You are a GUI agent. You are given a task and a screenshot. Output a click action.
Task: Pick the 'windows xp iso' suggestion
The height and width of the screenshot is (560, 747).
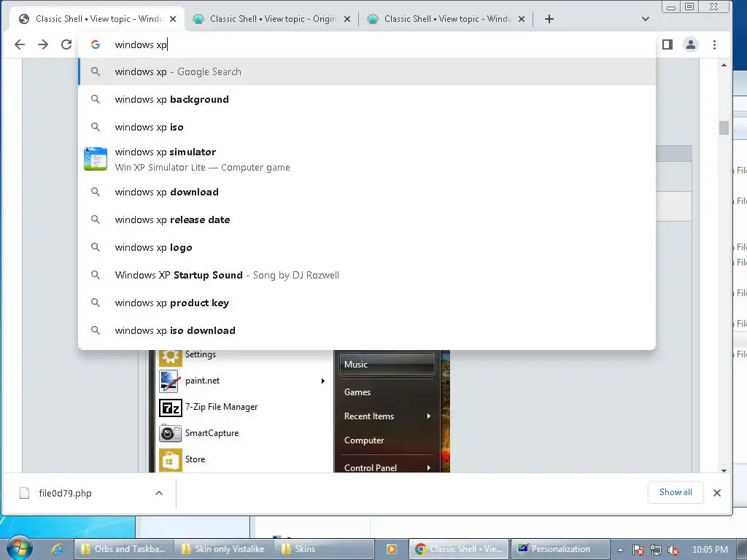pyautogui.click(x=367, y=127)
